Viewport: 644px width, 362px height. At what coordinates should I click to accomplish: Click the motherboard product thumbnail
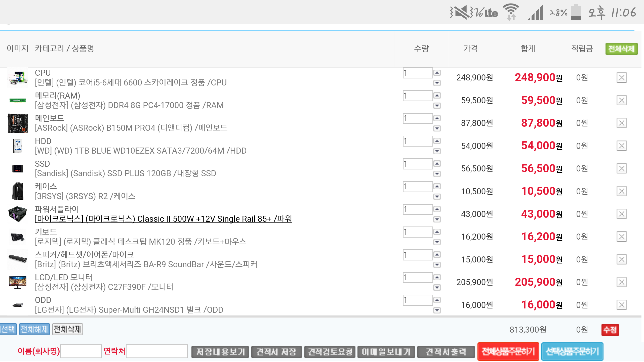(x=18, y=123)
